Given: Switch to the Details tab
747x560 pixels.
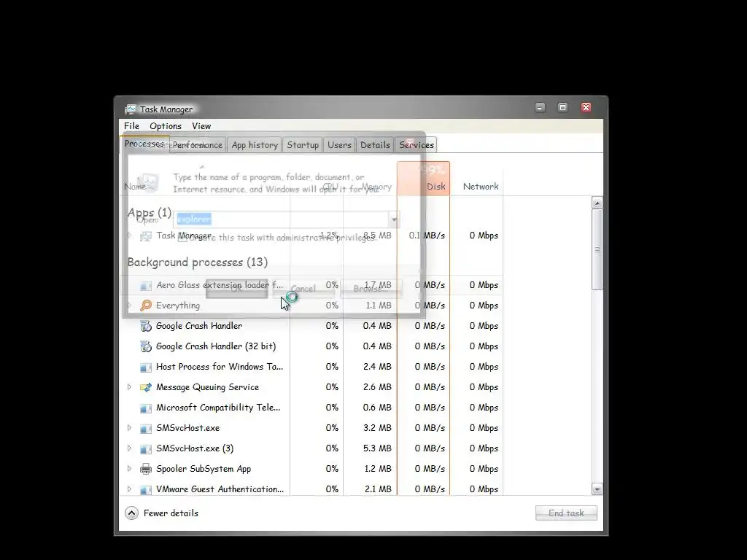Looking at the screenshot, I should pyautogui.click(x=375, y=145).
